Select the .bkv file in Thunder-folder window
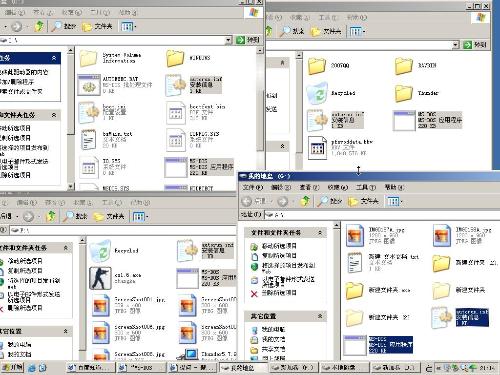 pyautogui.click(x=317, y=148)
